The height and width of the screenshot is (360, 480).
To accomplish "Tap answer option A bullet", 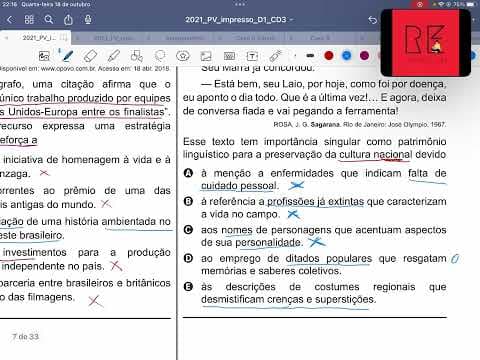I will click(189, 173).
